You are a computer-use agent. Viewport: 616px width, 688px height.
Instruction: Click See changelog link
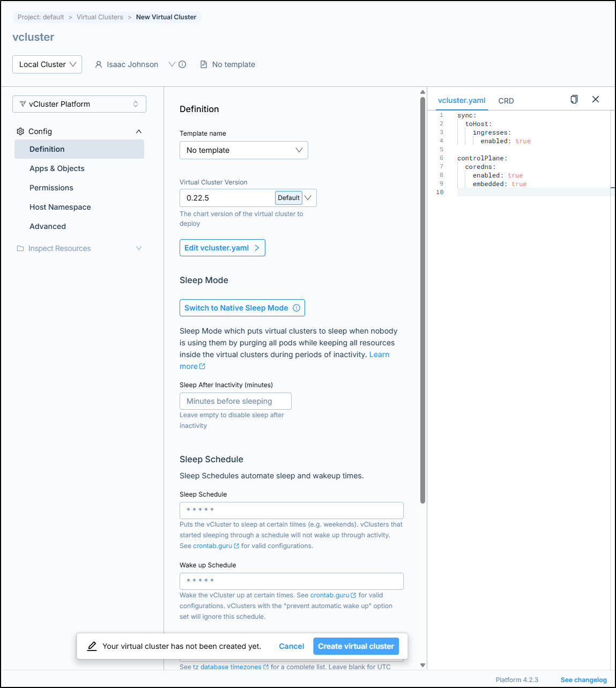pos(584,680)
